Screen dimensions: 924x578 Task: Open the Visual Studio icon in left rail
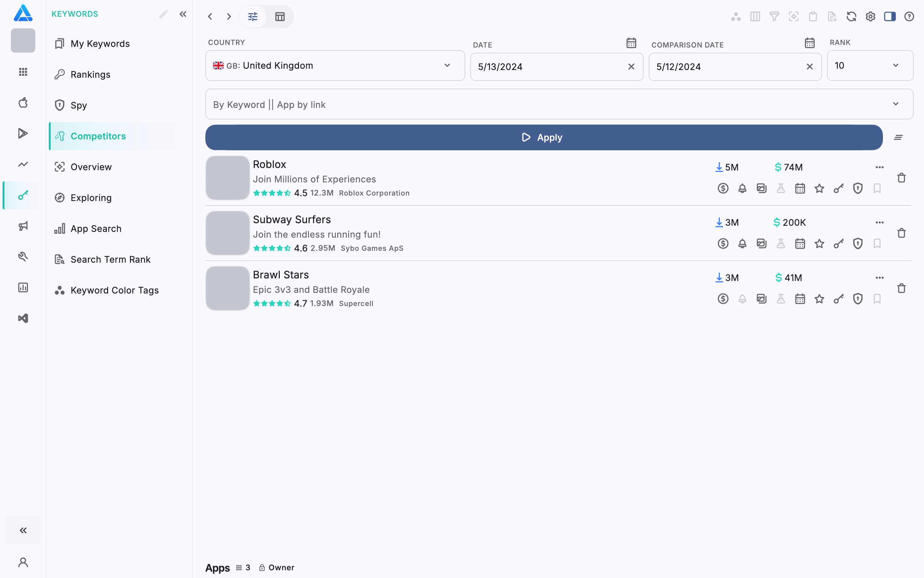click(23, 319)
